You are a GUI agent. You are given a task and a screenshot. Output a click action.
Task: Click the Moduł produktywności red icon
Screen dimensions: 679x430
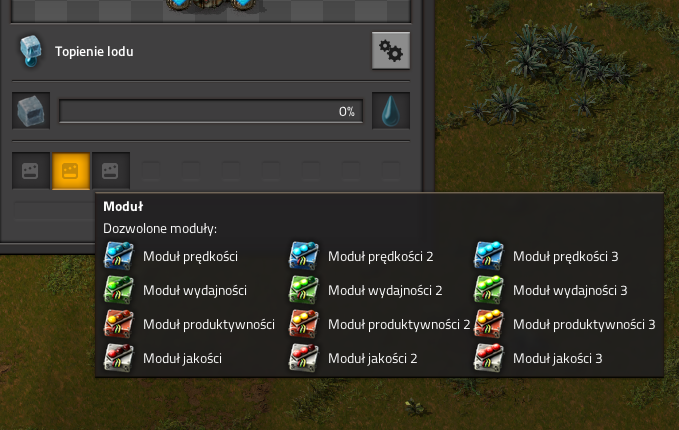point(119,324)
